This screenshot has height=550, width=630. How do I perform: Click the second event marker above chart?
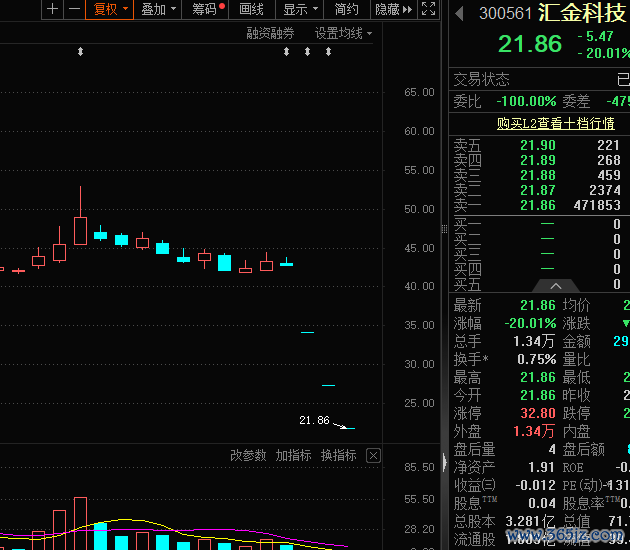[x=286, y=51]
